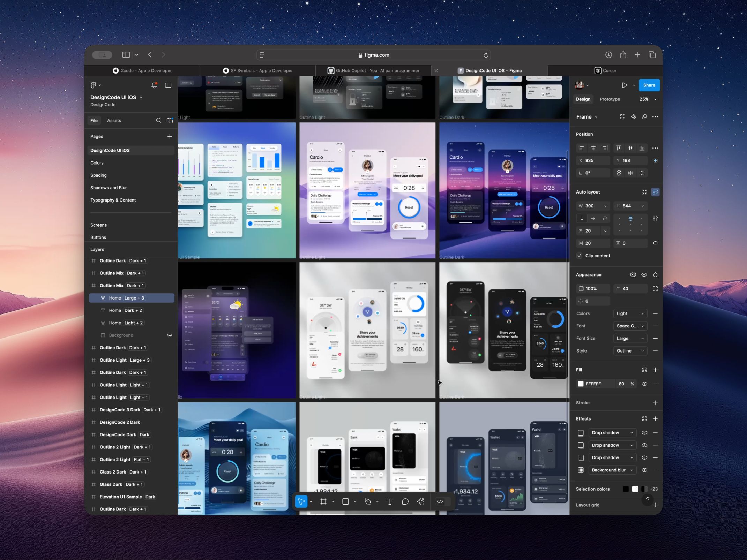Toggle first Drop shadow visibility eye
The width and height of the screenshot is (747, 560).
click(644, 433)
